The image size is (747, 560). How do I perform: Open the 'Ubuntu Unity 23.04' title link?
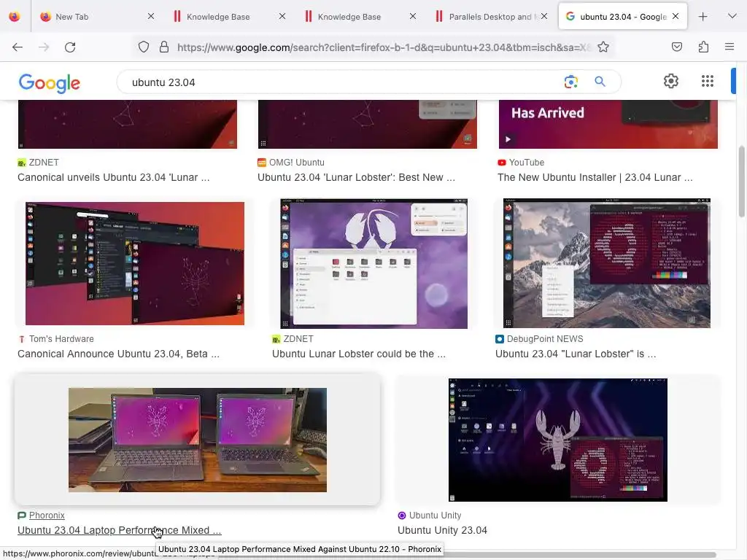[x=442, y=531]
